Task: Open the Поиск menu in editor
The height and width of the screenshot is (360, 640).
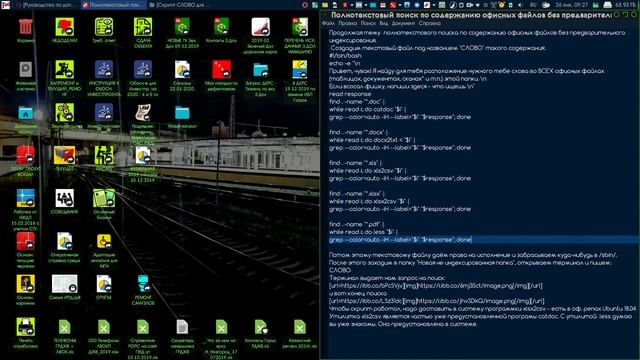Action: [x=368, y=23]
